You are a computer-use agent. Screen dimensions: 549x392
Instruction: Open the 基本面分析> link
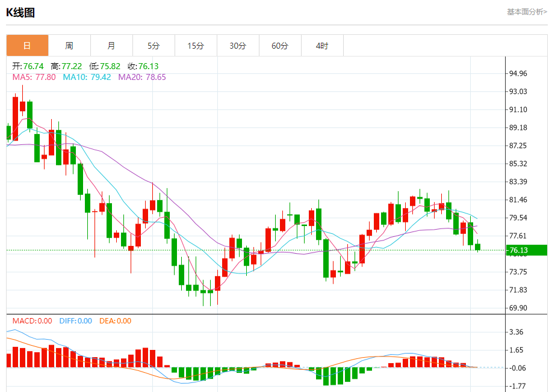pos(527,12)
